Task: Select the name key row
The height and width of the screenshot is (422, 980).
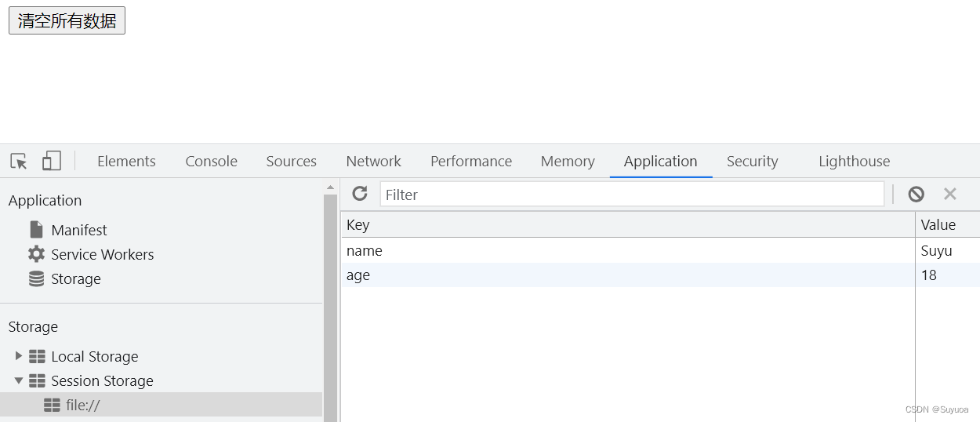Action: [627, 251]
